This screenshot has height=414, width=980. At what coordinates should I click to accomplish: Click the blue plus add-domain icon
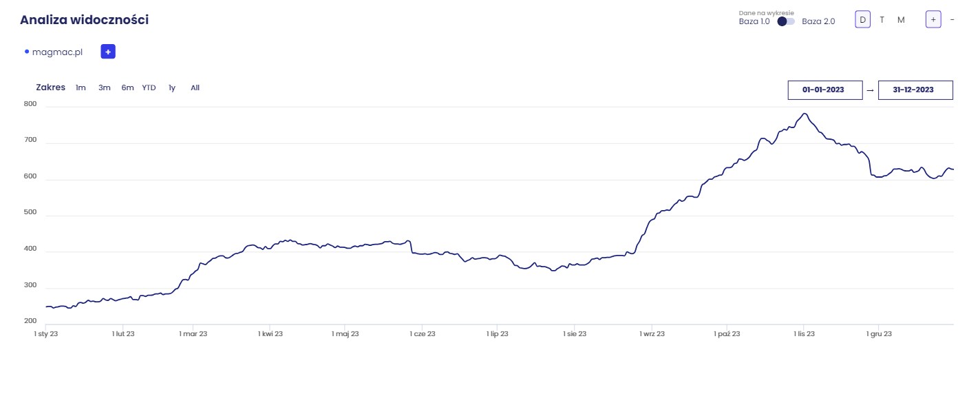(x=108, y=52)
